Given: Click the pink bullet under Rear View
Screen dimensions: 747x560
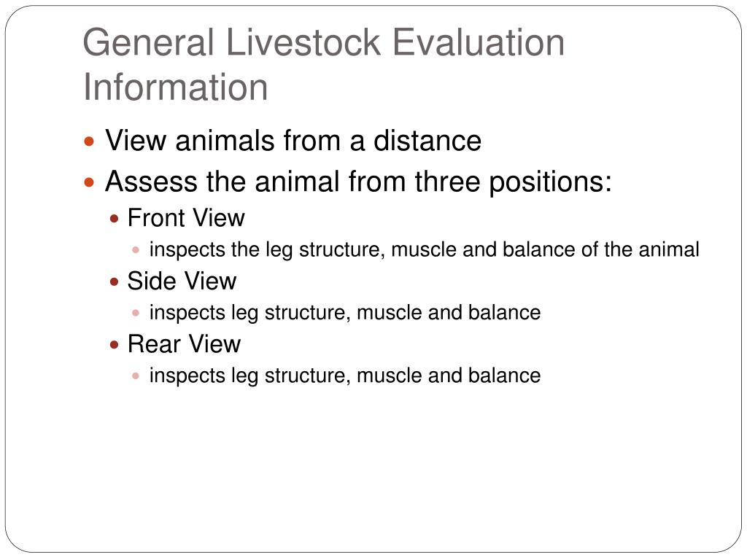Looking at the screenshot, I should (136, 376).
